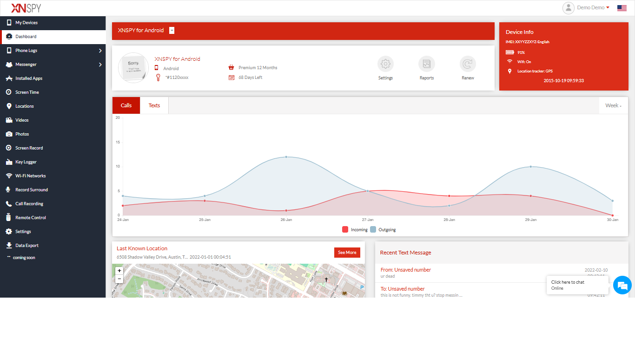Click the 'Click here to chat' popup

tap(577, 285)
